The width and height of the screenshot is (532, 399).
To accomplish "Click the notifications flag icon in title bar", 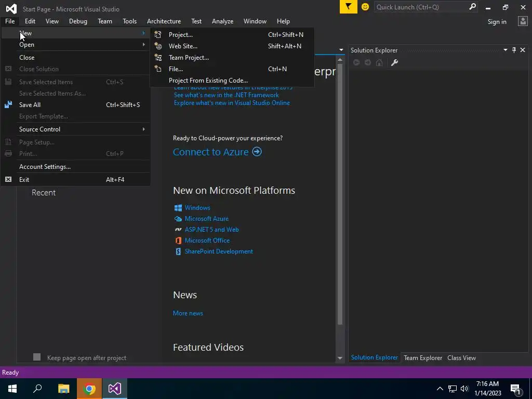I will click(348, 7).
